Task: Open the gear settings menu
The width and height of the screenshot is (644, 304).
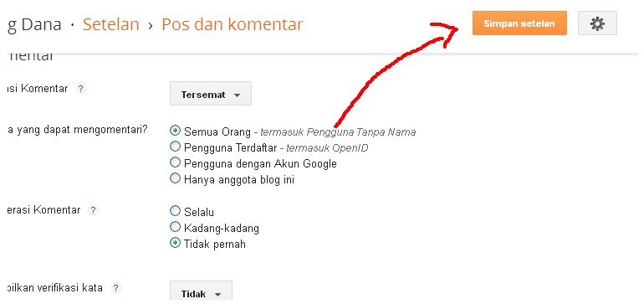Action: (597, 23)
